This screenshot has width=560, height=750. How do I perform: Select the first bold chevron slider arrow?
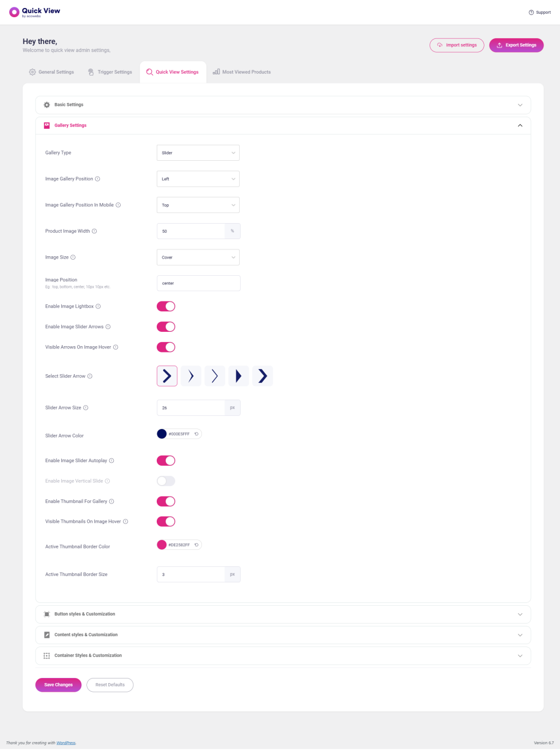pyautogui.click(x=167, y=376)
